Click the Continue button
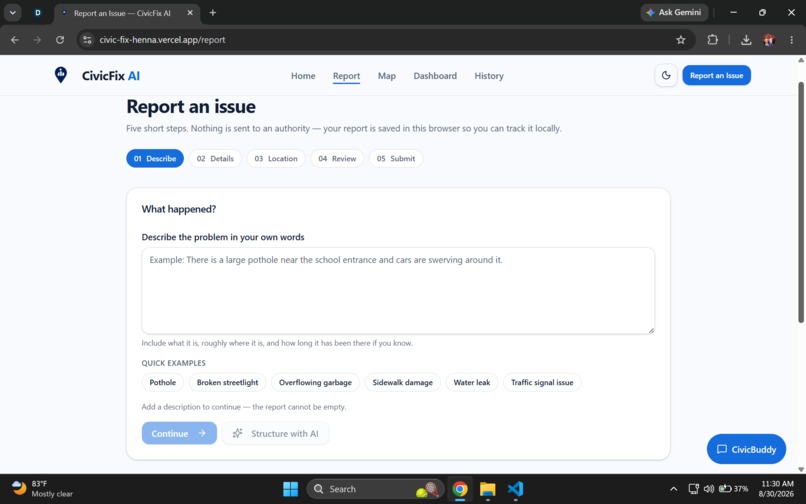 pos(179,434)
